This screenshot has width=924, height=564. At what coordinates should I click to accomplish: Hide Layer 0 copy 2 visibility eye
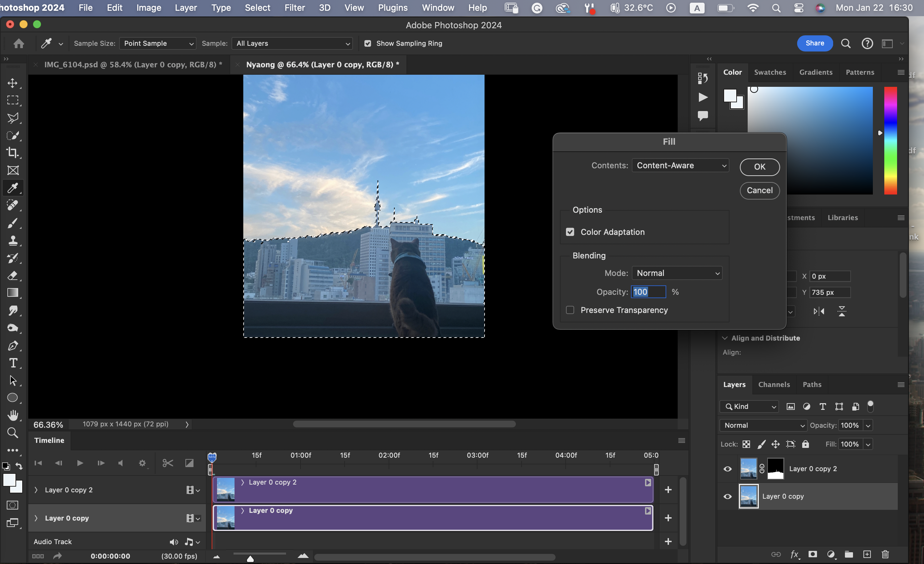727,469
